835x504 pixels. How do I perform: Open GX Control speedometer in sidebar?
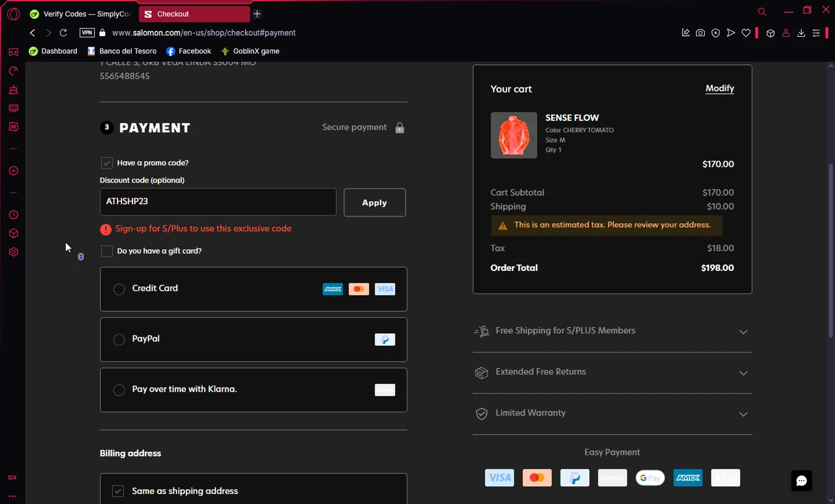pyautogui.click(x=13, y=71)
